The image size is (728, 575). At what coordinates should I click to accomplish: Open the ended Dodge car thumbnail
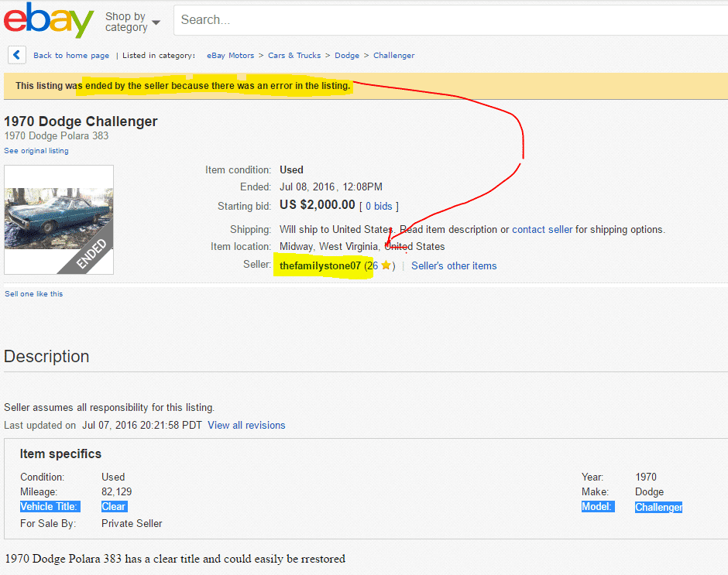[x=59, y=219]
